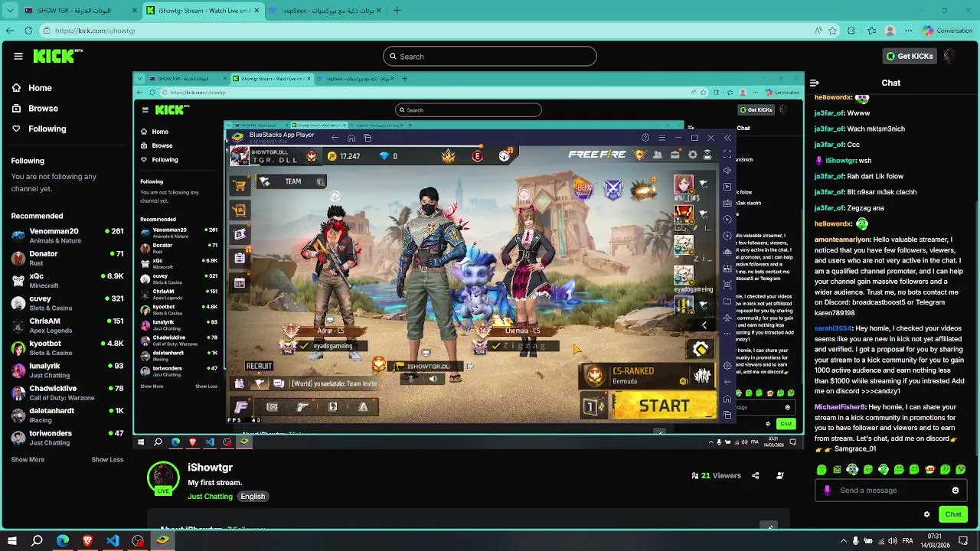Open BlueStacks from the Windows taskbar

click(x=162, y=541)
